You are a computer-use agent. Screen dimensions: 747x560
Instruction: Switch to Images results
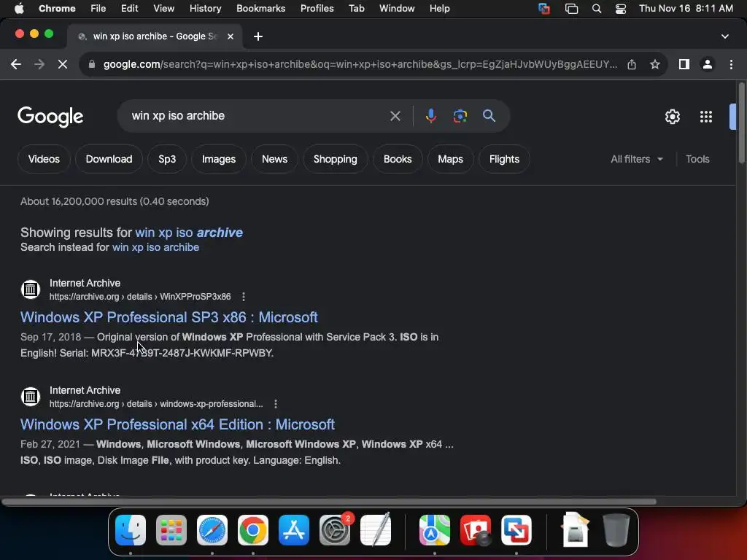point(219,159)
